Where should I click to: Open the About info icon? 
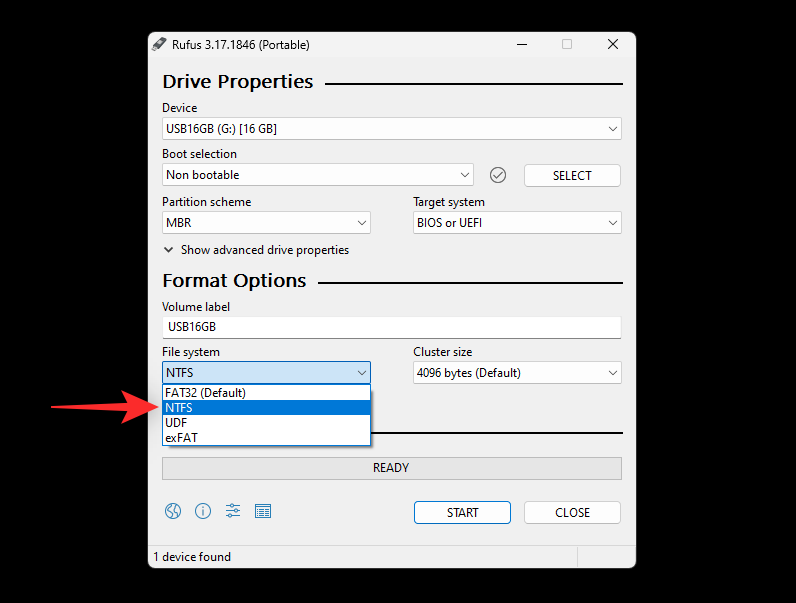click(x=203, y=511)
